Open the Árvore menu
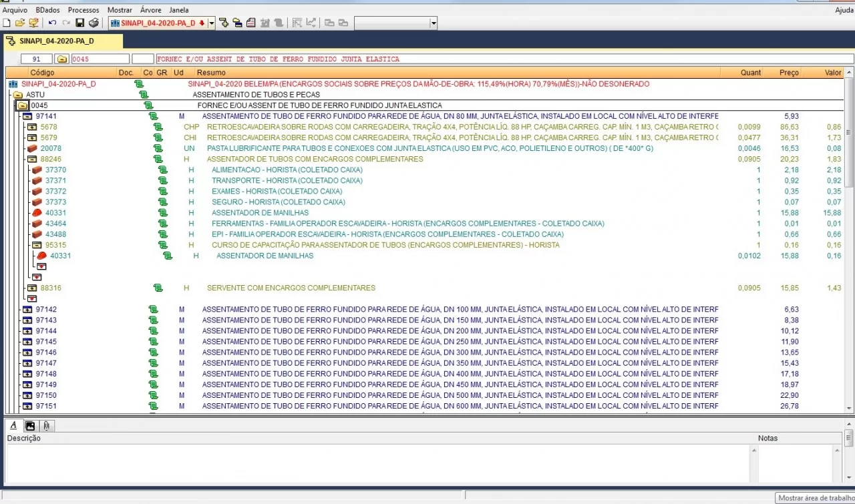The image size is (855, 504). 150,10
